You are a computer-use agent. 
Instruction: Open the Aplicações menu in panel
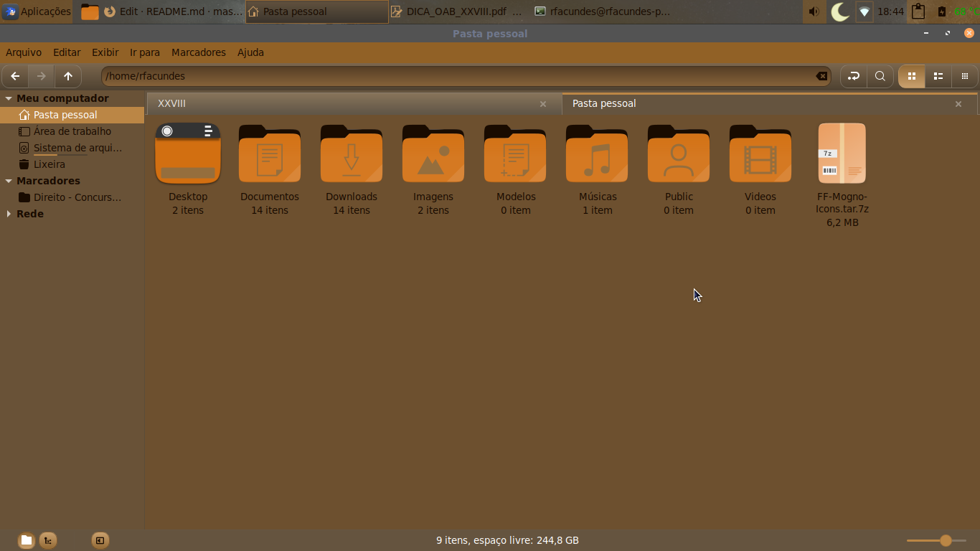pyautogui.click(x=37, y=11)
